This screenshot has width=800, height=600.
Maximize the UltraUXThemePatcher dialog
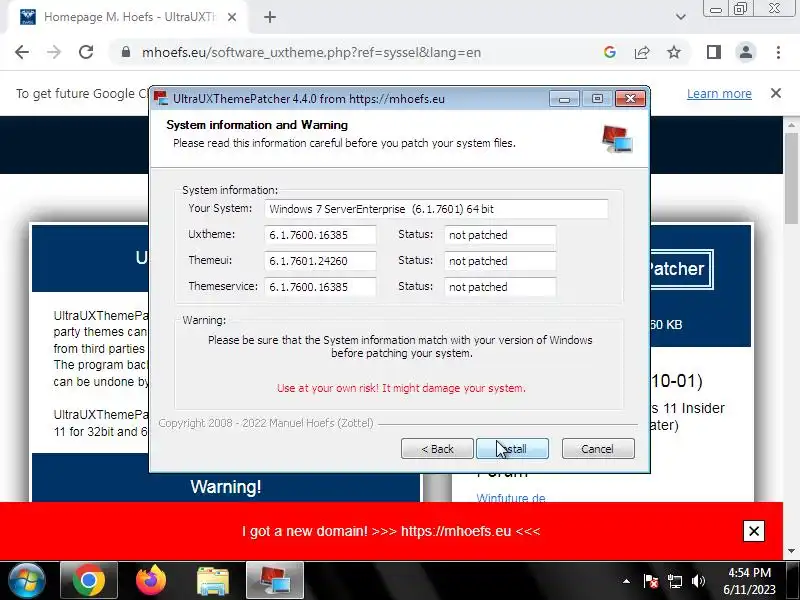click(x=597, y=98)
